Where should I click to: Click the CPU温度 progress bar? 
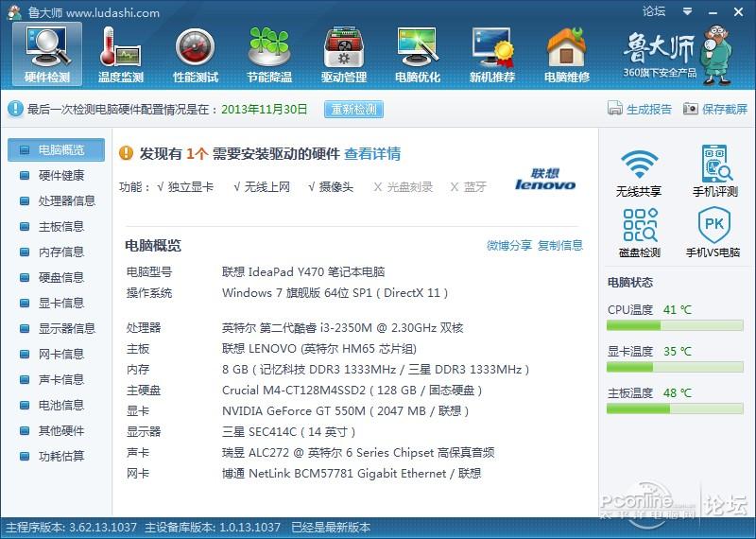coord(675,326)
